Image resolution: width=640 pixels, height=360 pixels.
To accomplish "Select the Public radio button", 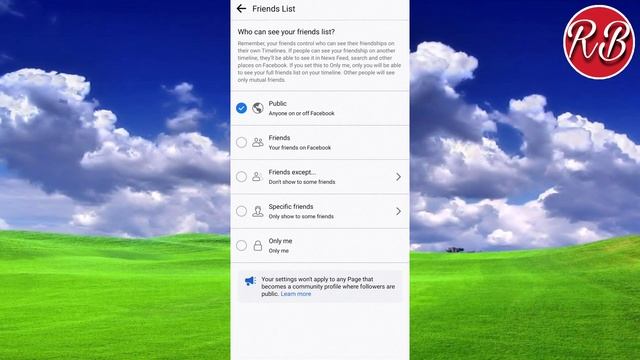I will point(241,108).
